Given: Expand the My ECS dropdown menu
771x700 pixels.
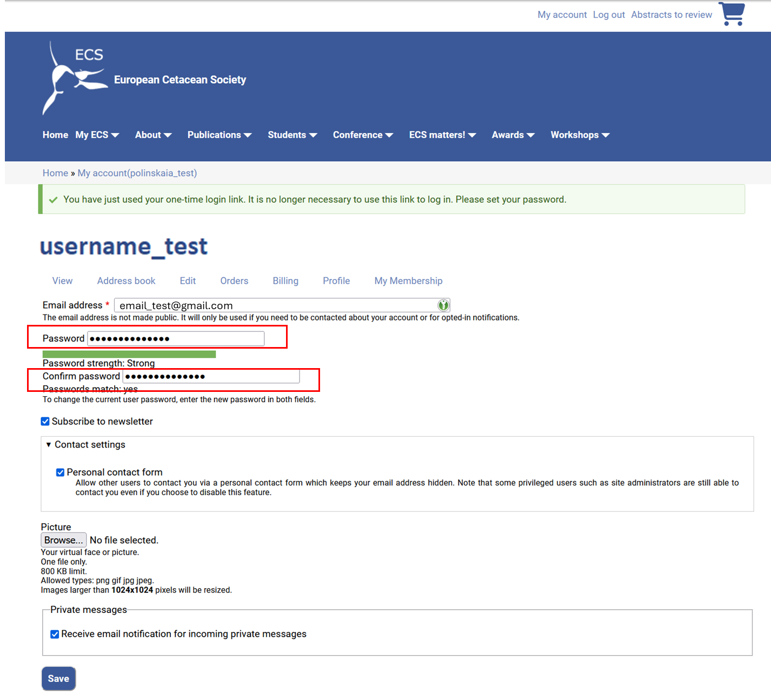Looking at the screenshot, I should [x=97, y=135].
